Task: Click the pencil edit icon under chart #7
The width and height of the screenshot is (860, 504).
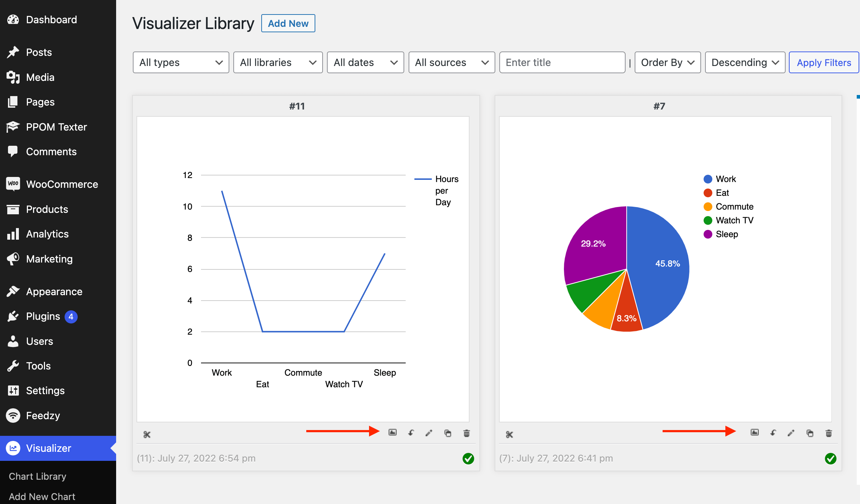Action: (x=791, y=433)
